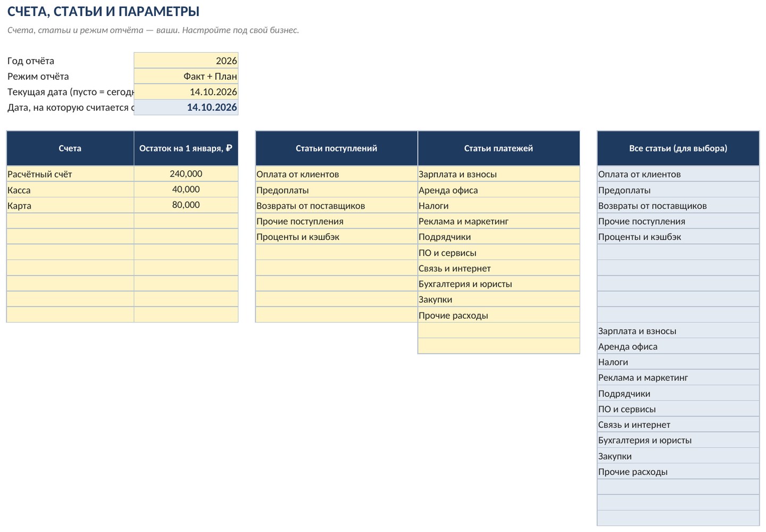The height and width of the screenshot is (532, 766).
Task: Click 'Оплата от клиентов' under Статьи поступлений
Action: pyautogui.click(x=336, y=174)
